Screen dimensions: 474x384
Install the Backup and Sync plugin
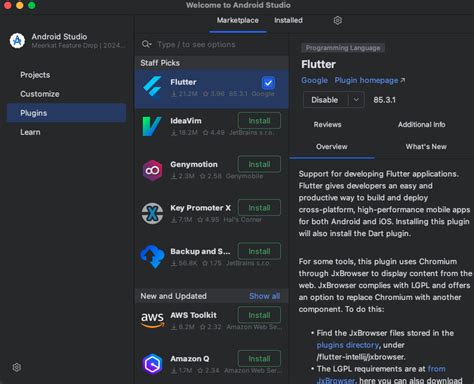coord(259,251)
